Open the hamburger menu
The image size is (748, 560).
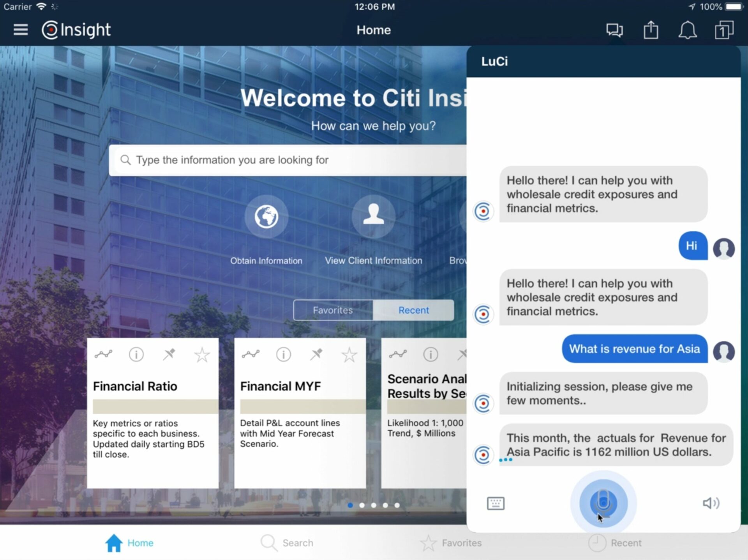click(21, 30)
